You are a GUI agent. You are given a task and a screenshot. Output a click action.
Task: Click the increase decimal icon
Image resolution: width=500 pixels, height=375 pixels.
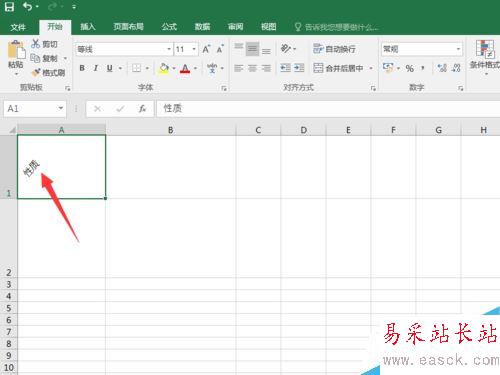pos(442,68)
